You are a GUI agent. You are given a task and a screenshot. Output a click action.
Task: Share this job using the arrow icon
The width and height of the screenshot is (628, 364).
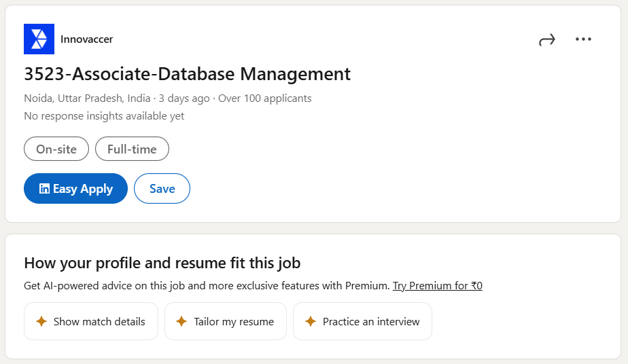(x=546, y=39)
